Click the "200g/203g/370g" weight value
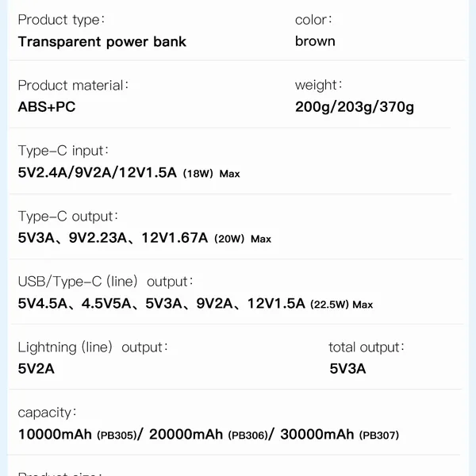 [x=354, y=107]
